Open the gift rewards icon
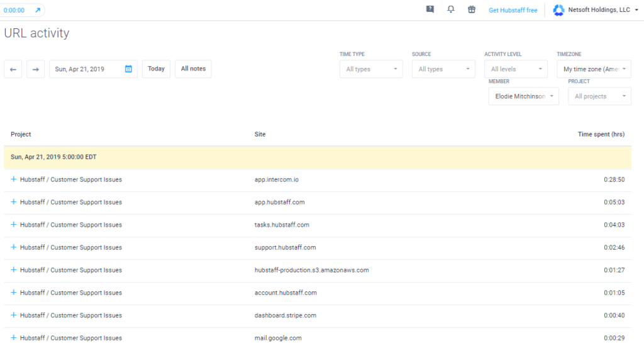Screen dimensions: 644x343 (472, 9)
